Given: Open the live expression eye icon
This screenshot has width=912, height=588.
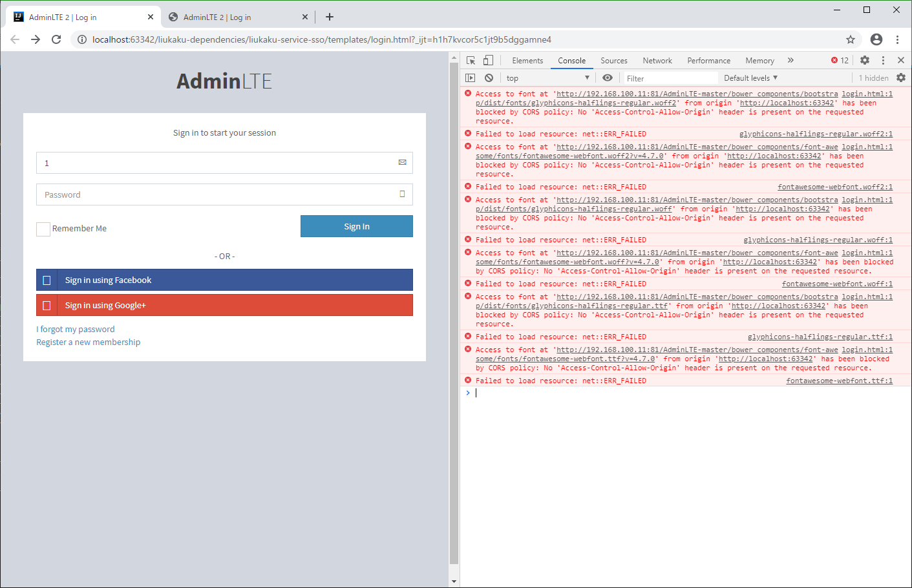Looking at the screenshot, I should click(608, 78).
